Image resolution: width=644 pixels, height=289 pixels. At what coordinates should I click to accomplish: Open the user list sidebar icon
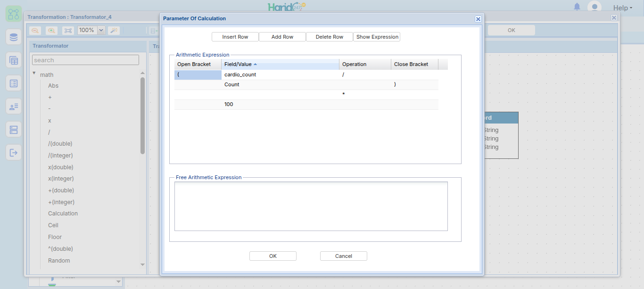click(14, 107)
